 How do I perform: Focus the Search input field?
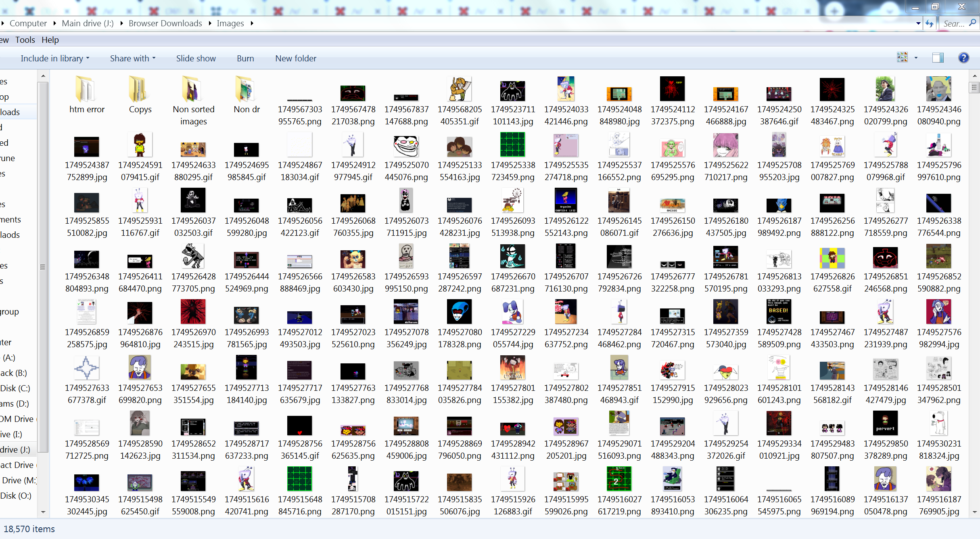click(954, 24)
